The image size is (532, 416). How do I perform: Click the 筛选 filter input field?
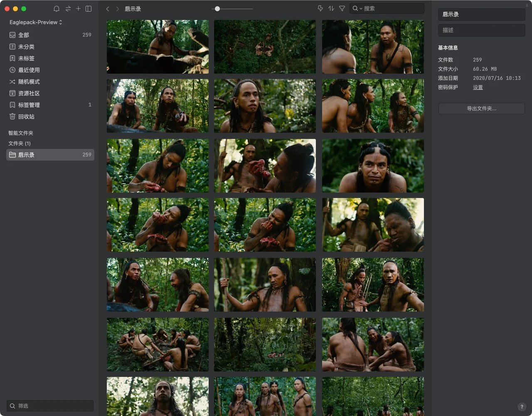click(50, 406)
